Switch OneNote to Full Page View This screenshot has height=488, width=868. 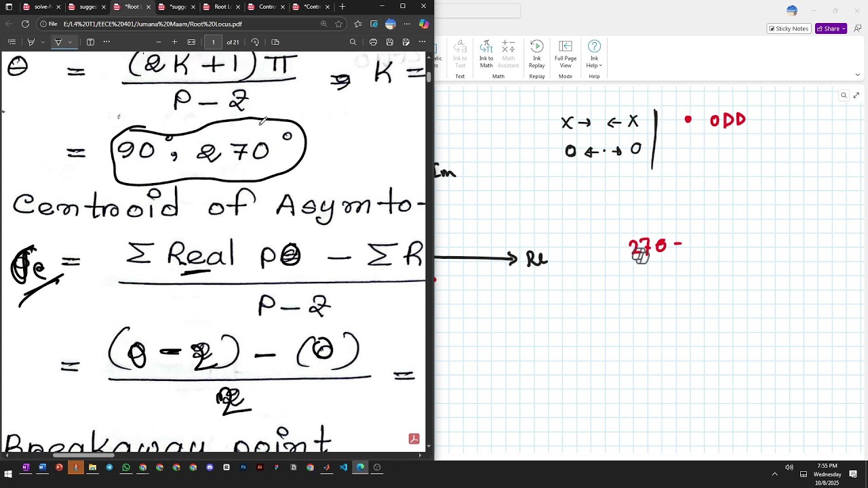566,54
